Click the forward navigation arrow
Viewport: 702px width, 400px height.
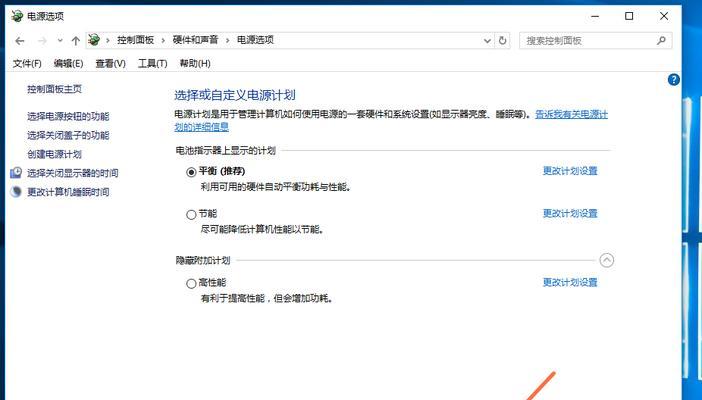click(43, 41)
